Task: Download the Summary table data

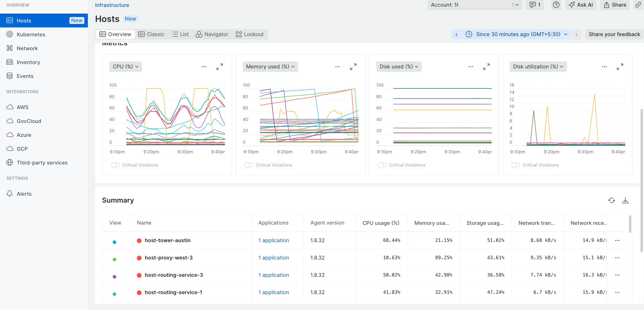Action: click(x=625, y=200)
